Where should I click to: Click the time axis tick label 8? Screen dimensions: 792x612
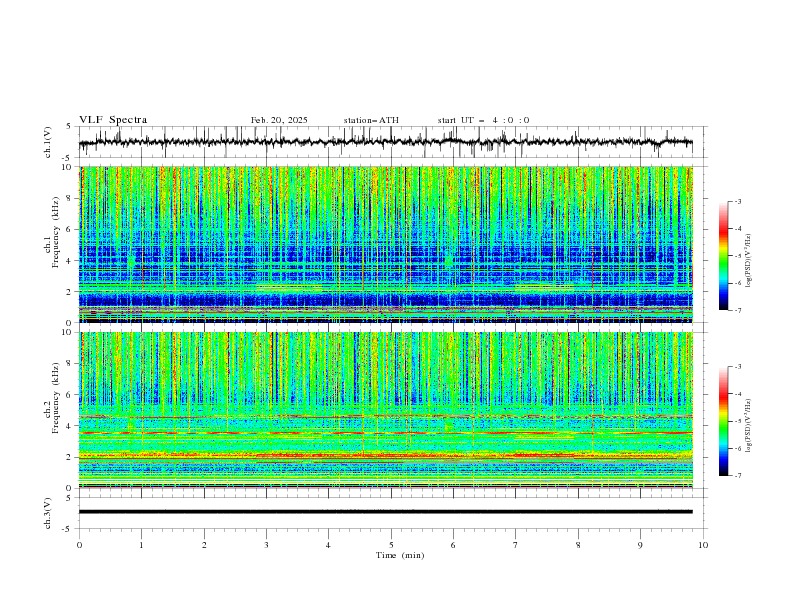pos(578,545)
